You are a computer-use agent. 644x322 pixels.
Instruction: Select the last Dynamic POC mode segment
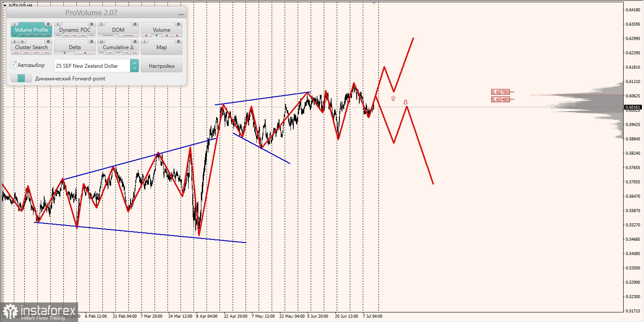91,35
